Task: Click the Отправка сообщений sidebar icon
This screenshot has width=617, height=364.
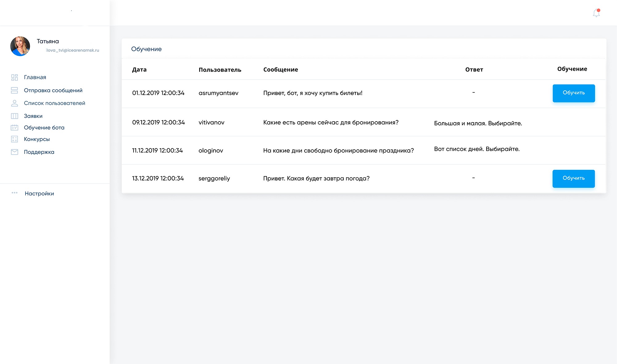Action: coord(14,90)
